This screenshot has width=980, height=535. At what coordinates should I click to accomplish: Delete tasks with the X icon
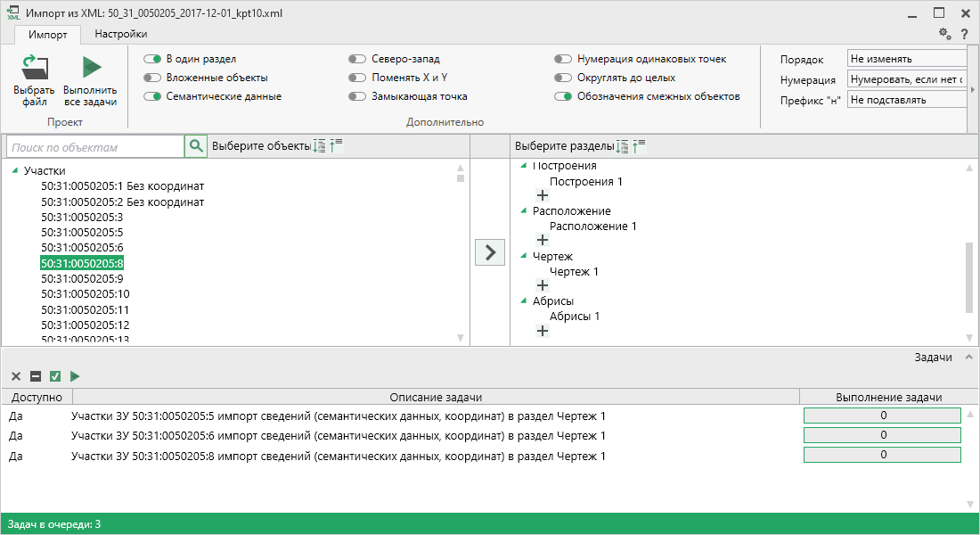16,376
